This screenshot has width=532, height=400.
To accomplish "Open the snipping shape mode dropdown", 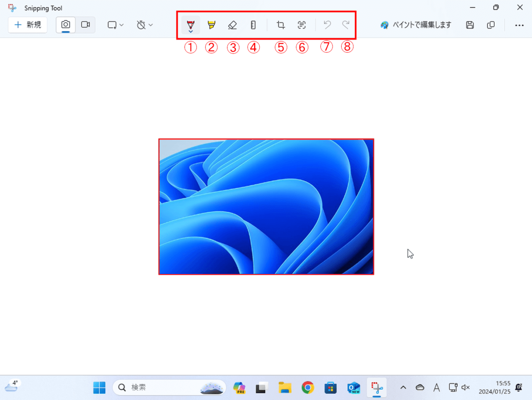I will pyautogui.click(x=116, y=25).
